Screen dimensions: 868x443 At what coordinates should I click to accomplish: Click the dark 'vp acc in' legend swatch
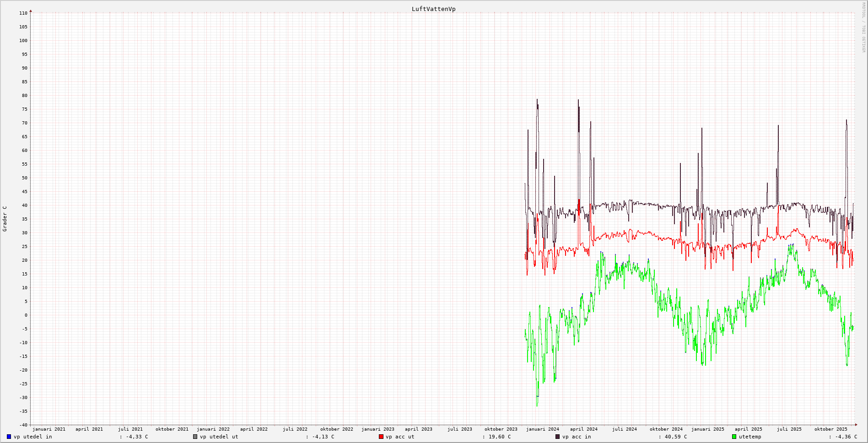tap(558, 437)
